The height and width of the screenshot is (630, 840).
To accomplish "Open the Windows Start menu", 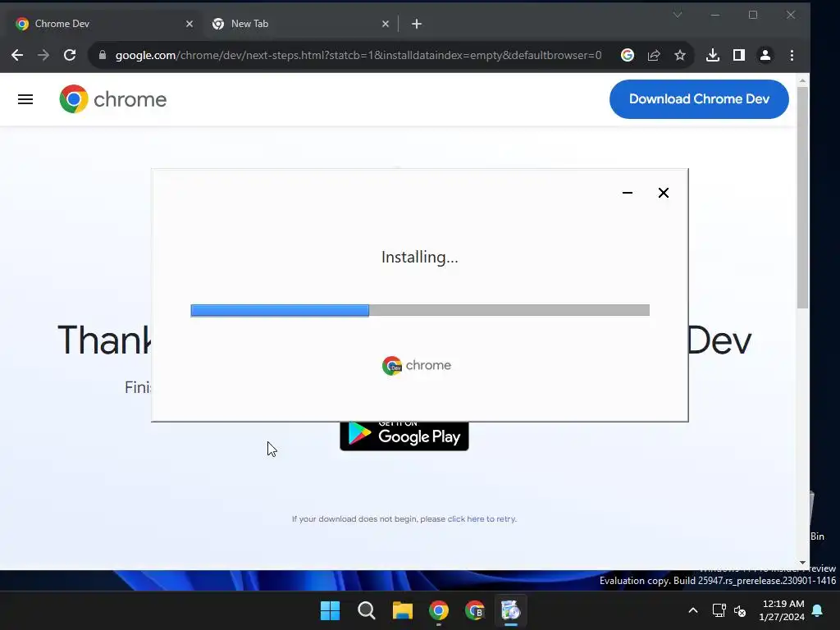I will point(330,610).
